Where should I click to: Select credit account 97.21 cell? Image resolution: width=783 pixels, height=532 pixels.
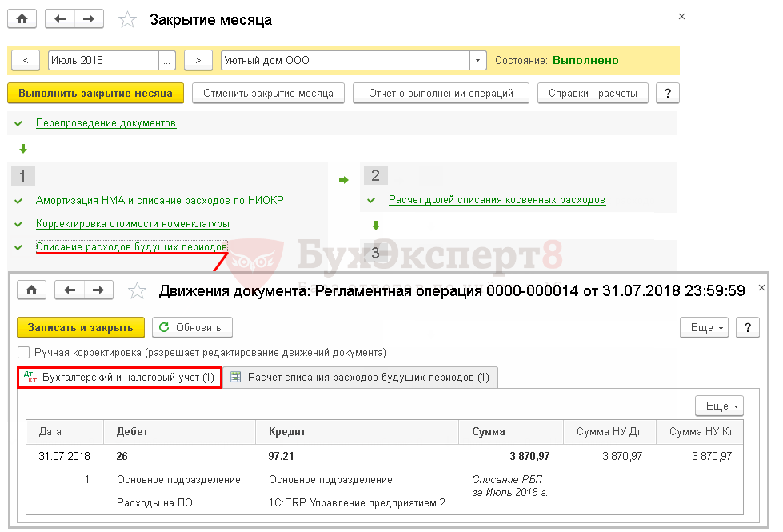click(x=282, y=456)
